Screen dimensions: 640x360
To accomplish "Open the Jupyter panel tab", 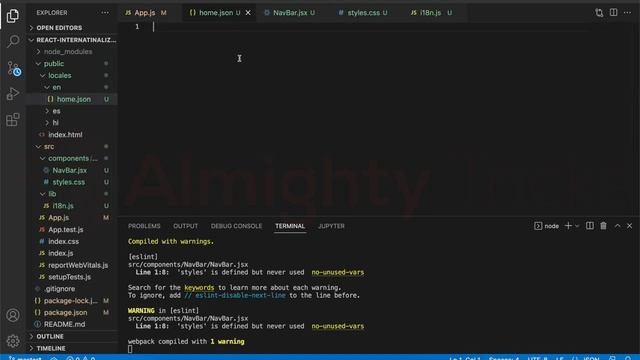I will [331, 226].
